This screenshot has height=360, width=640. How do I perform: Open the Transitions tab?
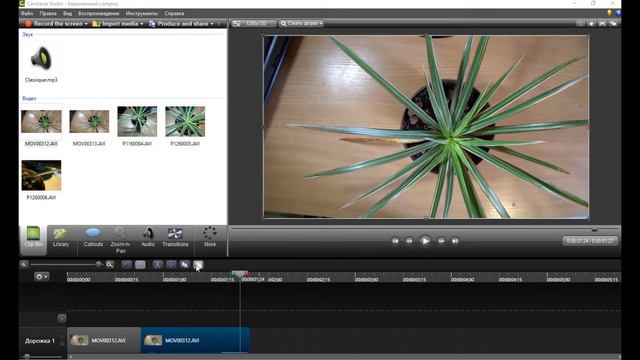[175, 237]
